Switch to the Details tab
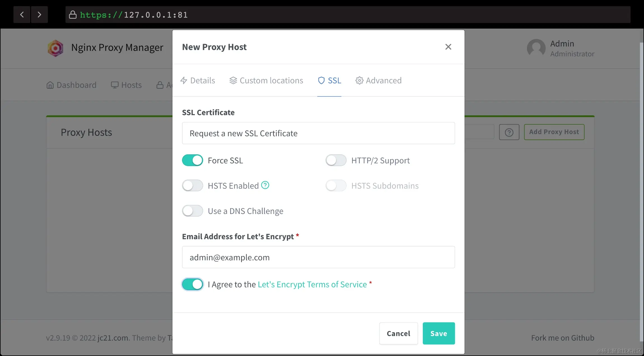This screenshot has width=644, height=356. click(x=198, y=81)
